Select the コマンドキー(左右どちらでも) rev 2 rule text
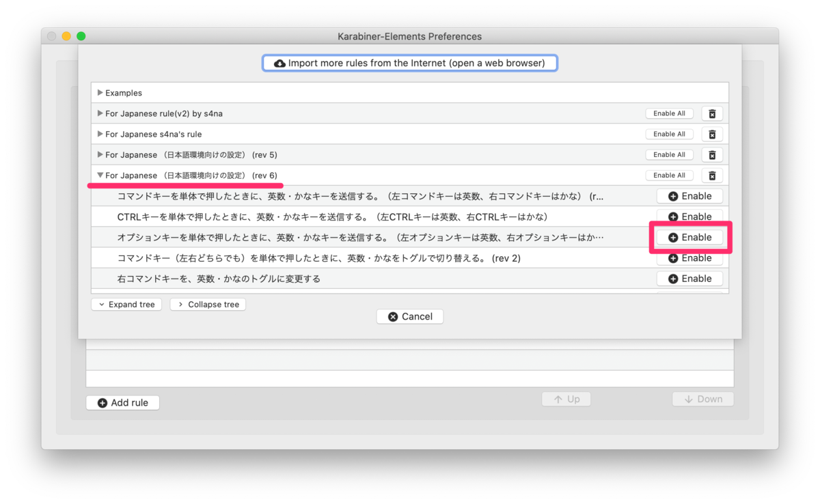The height and width of the screenshot is (504, 820). pyautogui.click(x=319, y=258)
